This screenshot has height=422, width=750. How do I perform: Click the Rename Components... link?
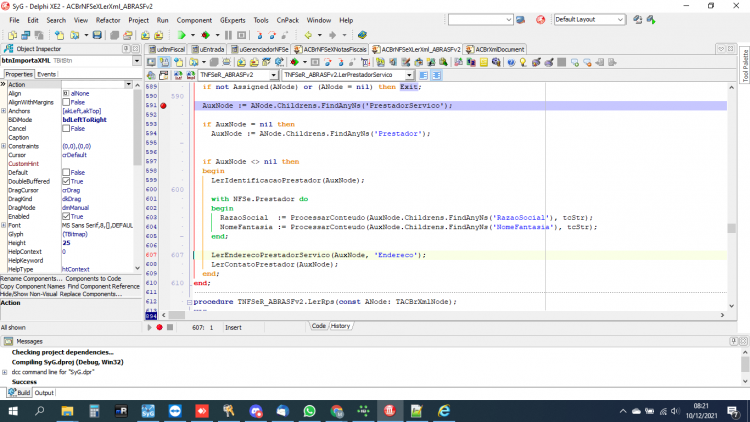(31, 278)
